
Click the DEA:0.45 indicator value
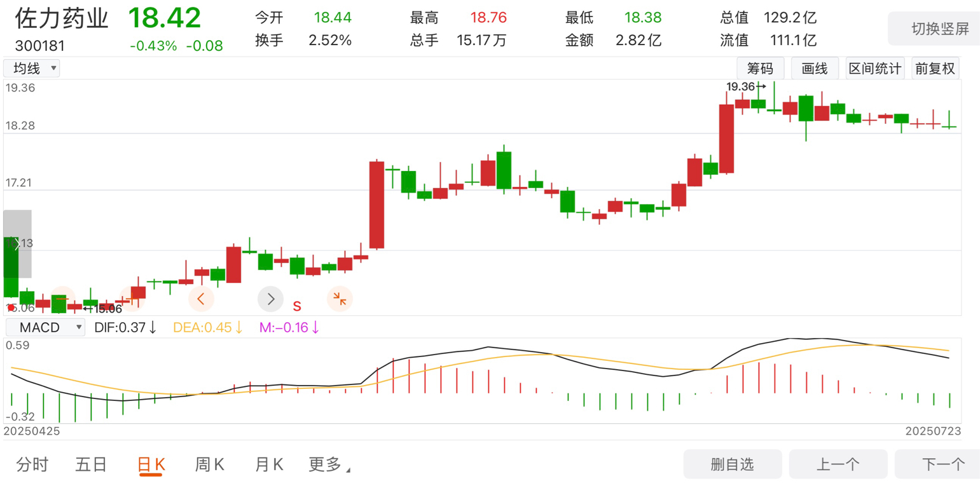point(208,328)
